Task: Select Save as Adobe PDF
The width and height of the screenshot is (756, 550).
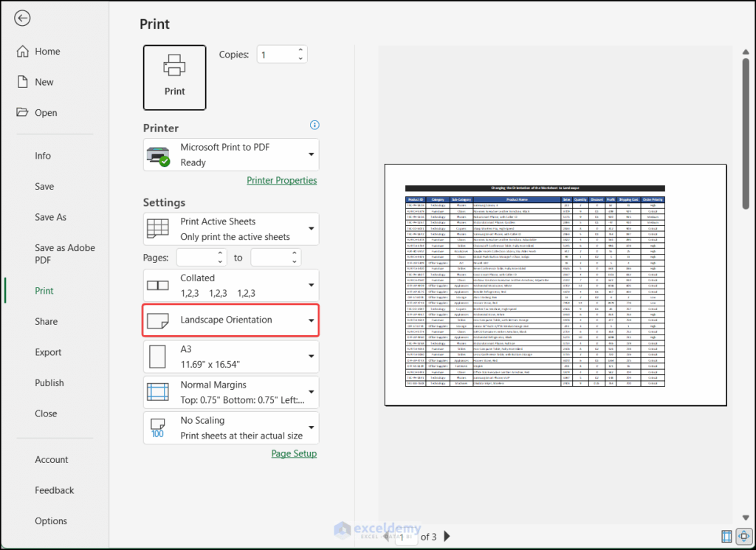Action: click(x=65, y=254)
